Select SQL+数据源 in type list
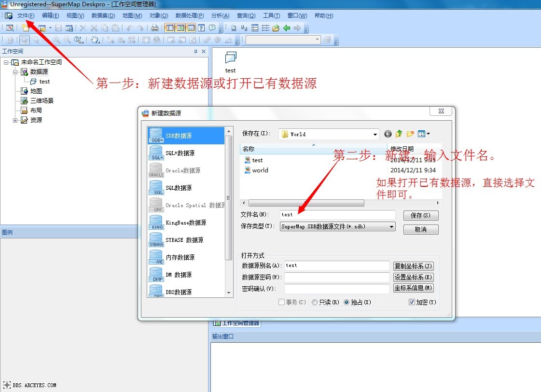541x392 pixels. tap(186, 153)
